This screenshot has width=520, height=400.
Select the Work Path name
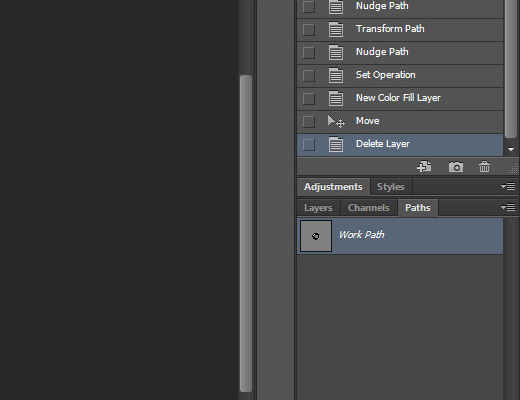(361, 235)
